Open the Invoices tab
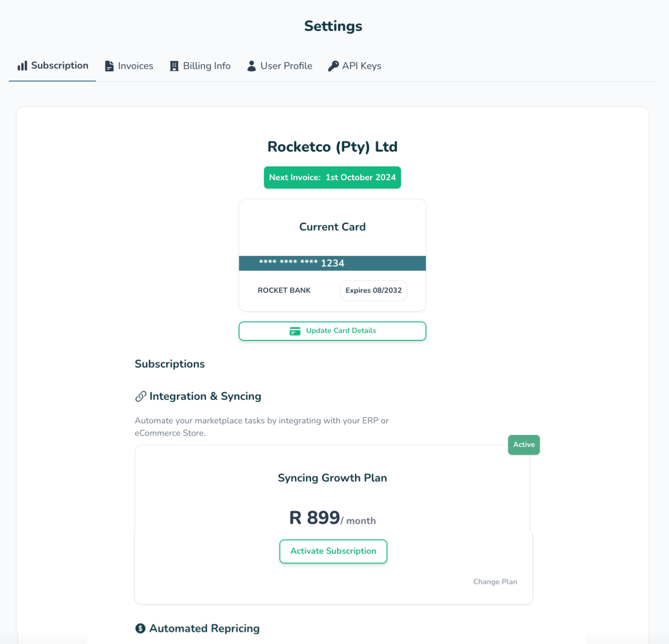The width and height of the screenshot is (669, 644). click(129, 66)
